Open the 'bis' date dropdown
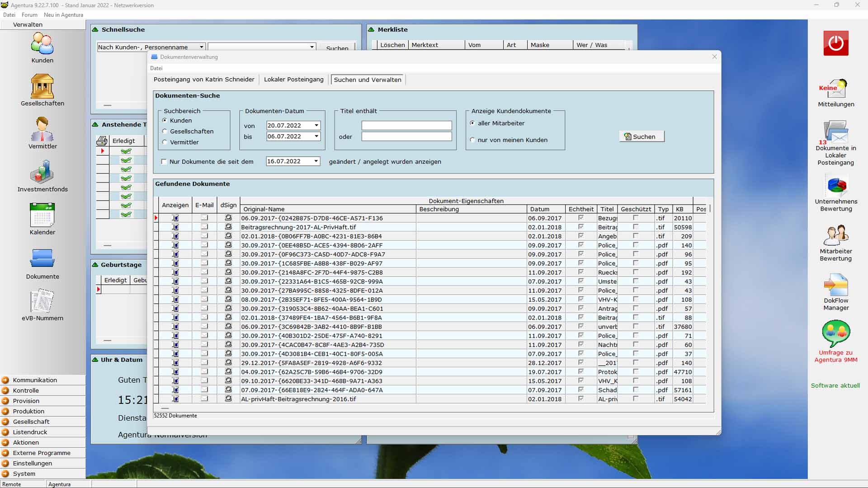Screen dimensions: 868x488 point(316,136)
